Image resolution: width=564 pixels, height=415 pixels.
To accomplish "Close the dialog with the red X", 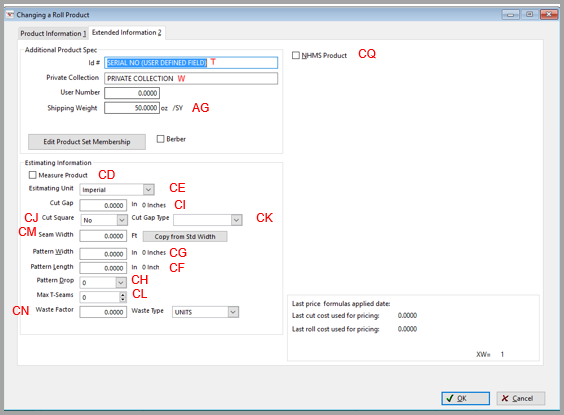I will click(549, 15).
